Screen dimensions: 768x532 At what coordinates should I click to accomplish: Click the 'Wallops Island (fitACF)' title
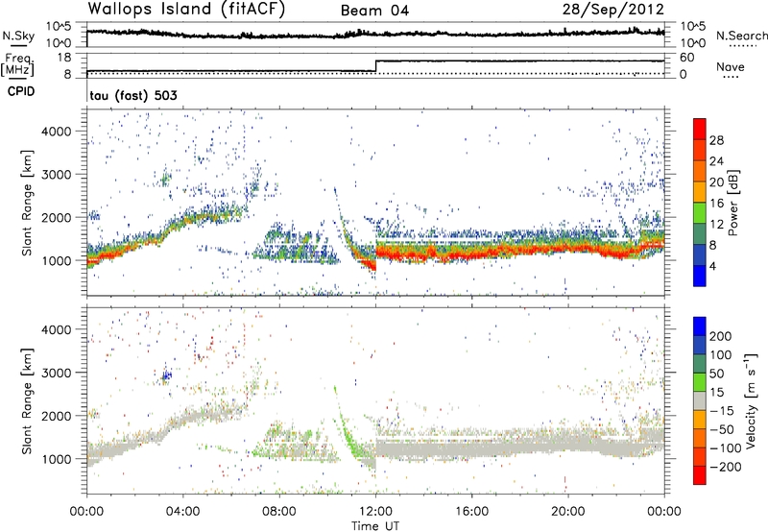[186, 9]
